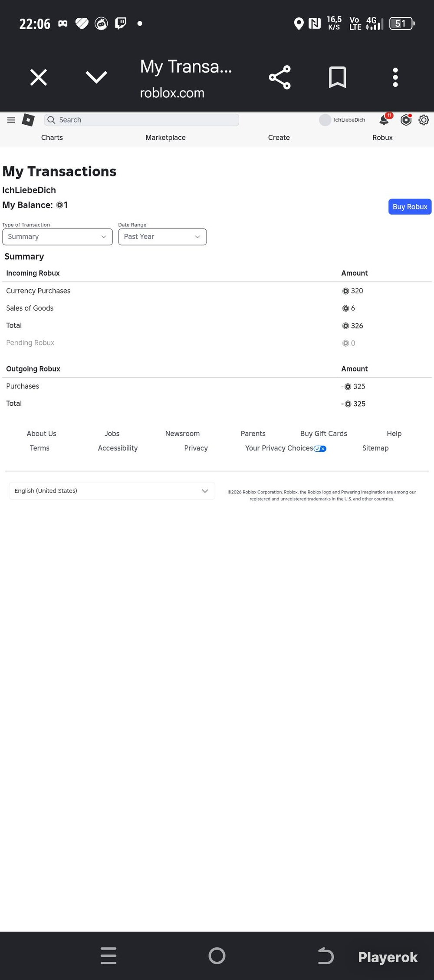Image resolution: width=434 pixels, height=980 pixels.
Task: Toggle Your Privacy Choices switch icon
Action: [x=320, y=449]
